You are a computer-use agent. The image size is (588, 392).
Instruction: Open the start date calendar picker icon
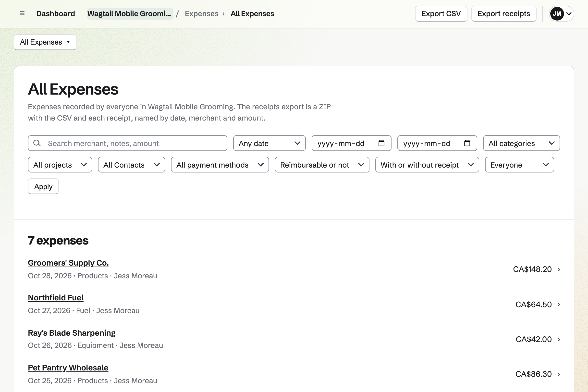[x=381, y=143]
